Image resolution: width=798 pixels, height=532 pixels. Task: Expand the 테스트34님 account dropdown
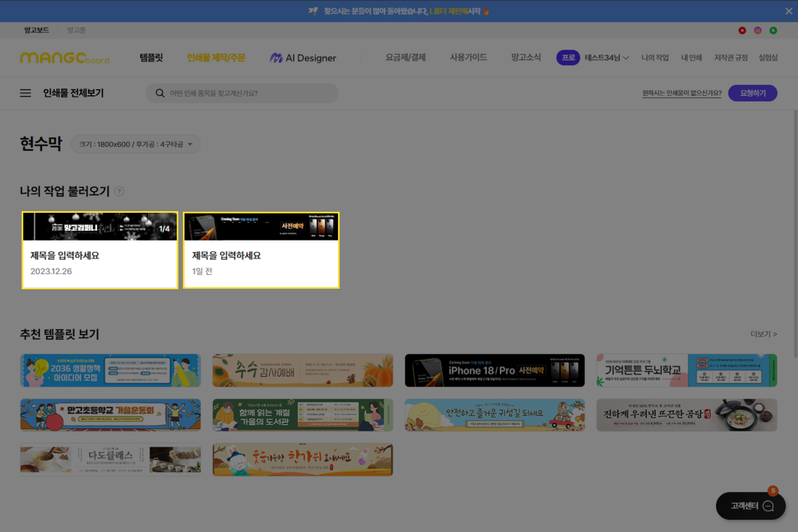pos(607,58)
